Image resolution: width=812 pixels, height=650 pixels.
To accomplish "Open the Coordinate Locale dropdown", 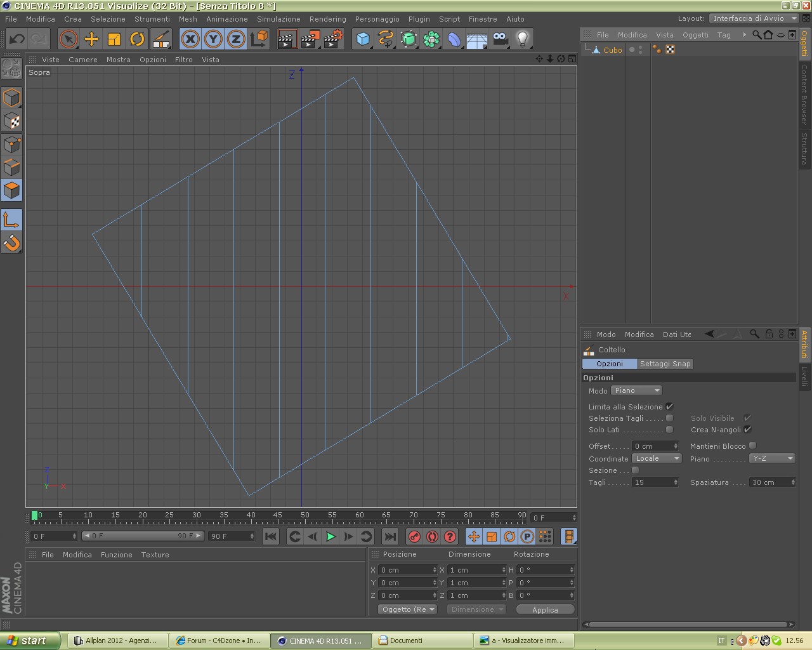I will coord(657,458).
